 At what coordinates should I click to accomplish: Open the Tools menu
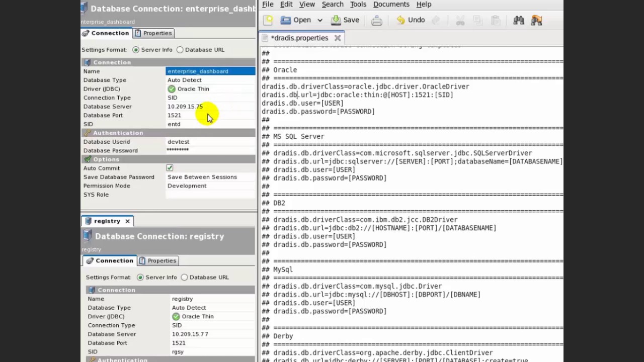(358, 4)
